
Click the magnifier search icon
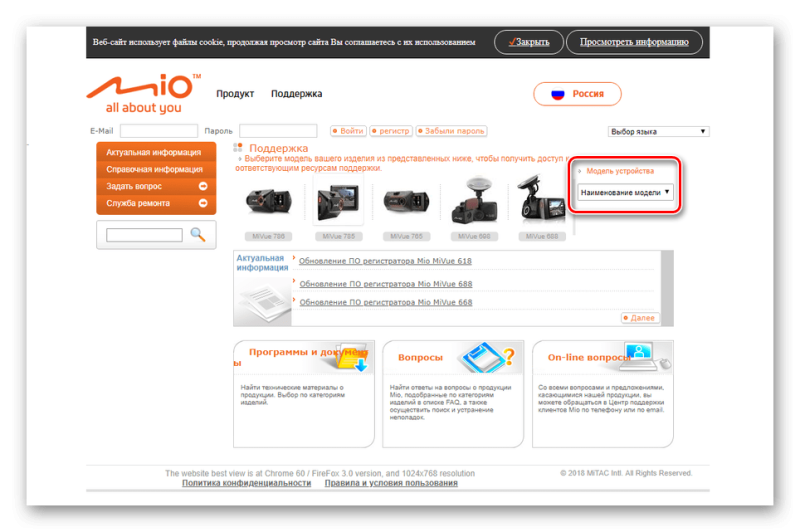(197, 235)
